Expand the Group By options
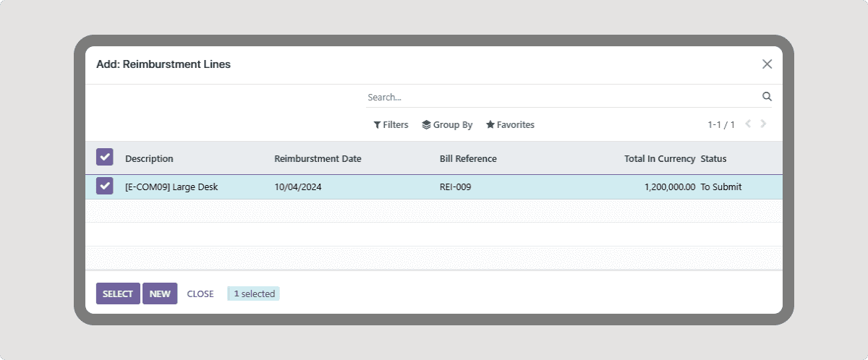 click(x=447, y=125)
